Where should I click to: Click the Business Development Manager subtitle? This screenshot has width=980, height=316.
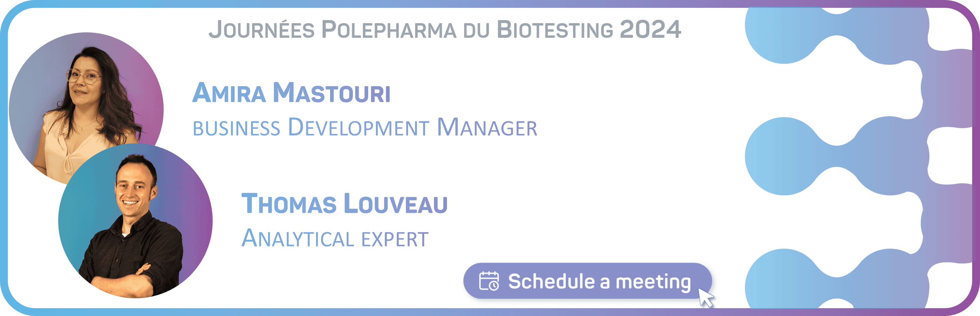click(x=364, y=128)
